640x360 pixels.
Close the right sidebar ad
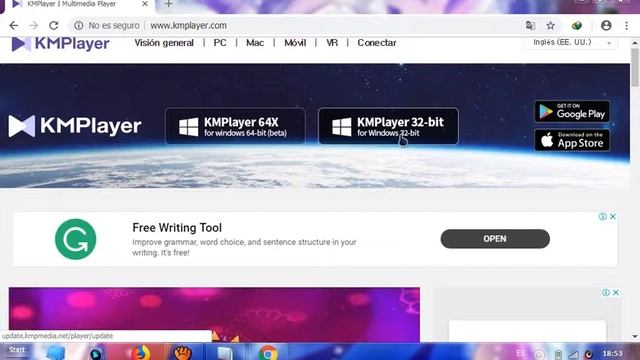coord(616,292)
